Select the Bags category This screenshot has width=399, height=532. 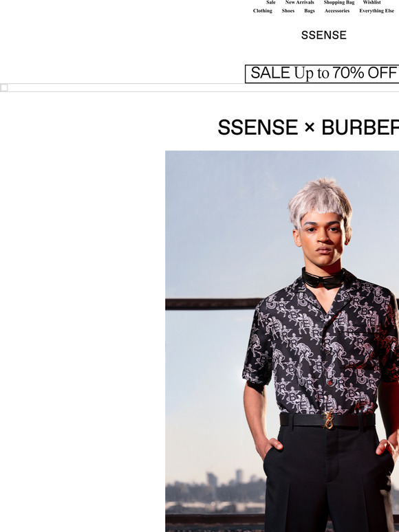click(310, 11)
